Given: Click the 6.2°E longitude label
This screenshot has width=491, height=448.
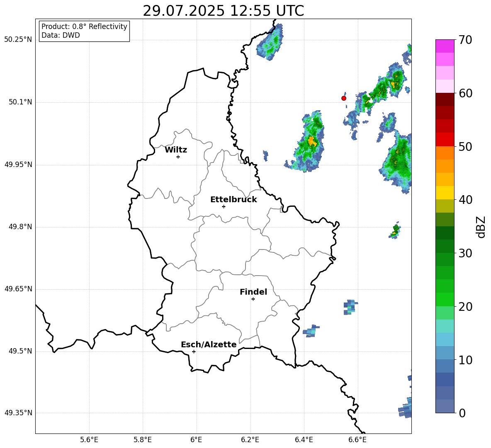Looking at the screenshot, I should (250, 440).
